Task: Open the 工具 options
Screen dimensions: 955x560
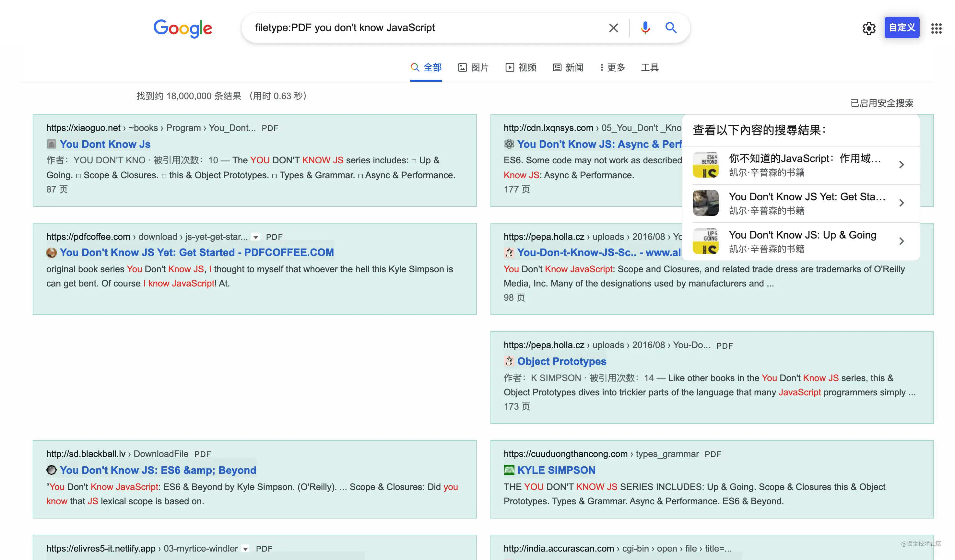Action: click(650, 67)
